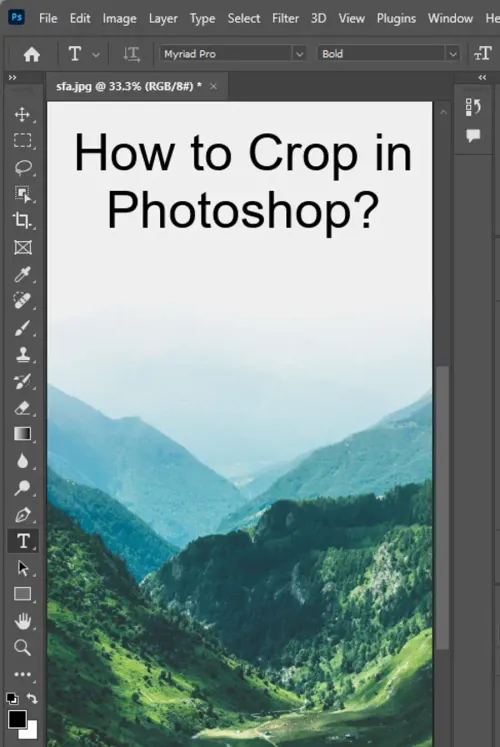The image size is (500, 747).
Task: Click the scroll up arrow of canvas
Action: click(443, 112)
